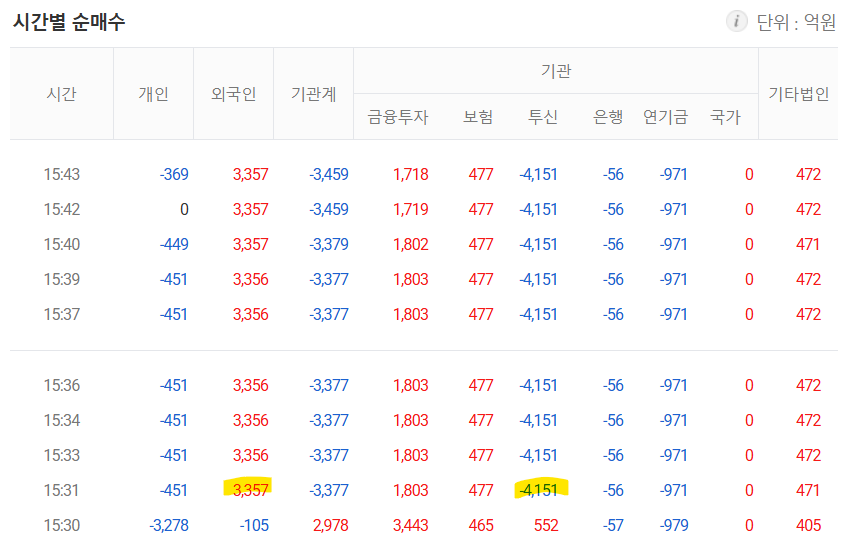Click -979 in the 15:30 row
The height and width of the screenshot is (552, 862).
click(673, 526)
